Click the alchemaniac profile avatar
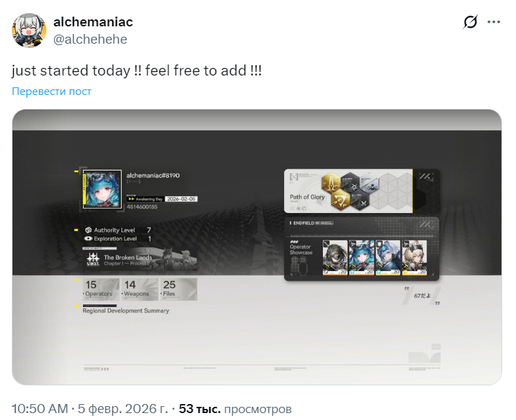The height and width of the screenshot is (420, 516). [29, 30]
